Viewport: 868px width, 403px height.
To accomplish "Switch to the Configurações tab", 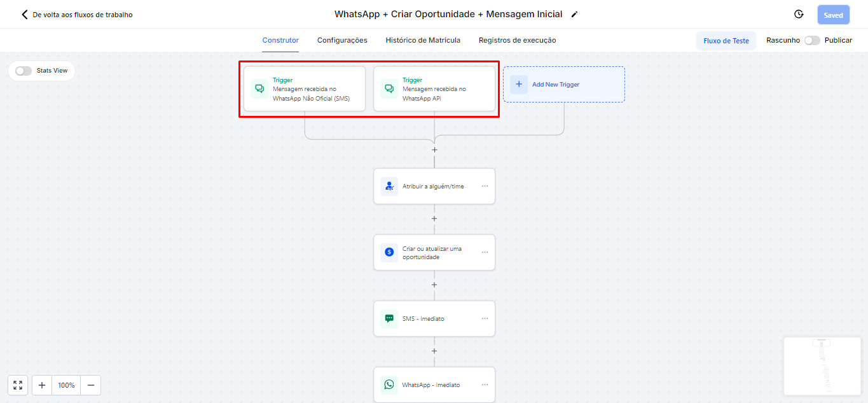I will (342, 40).
